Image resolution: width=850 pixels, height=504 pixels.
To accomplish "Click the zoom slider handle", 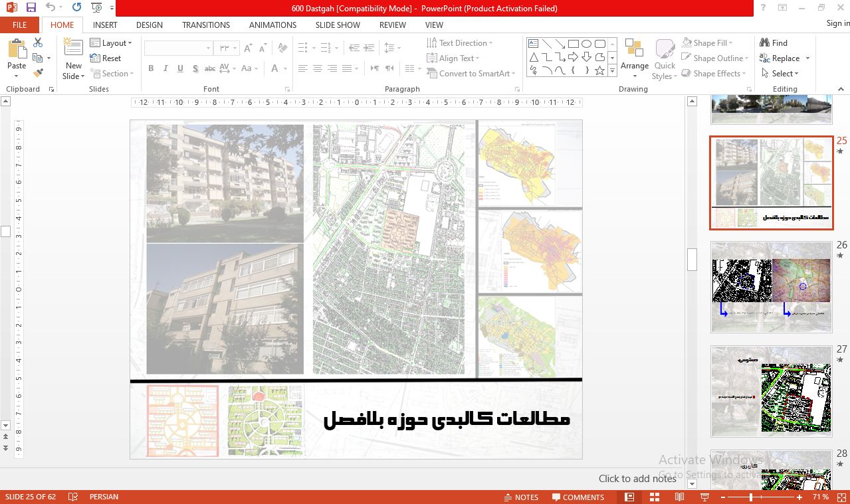I will (751, 497).
